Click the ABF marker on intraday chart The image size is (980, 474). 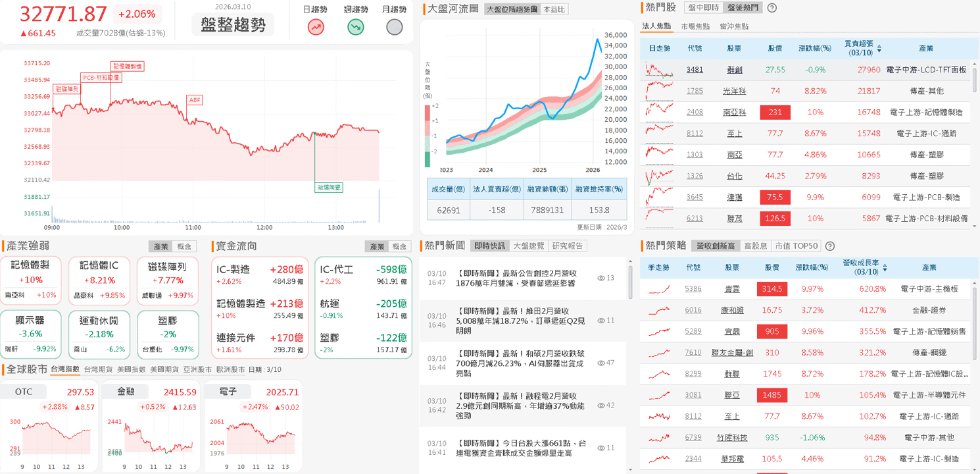[195, 100]
